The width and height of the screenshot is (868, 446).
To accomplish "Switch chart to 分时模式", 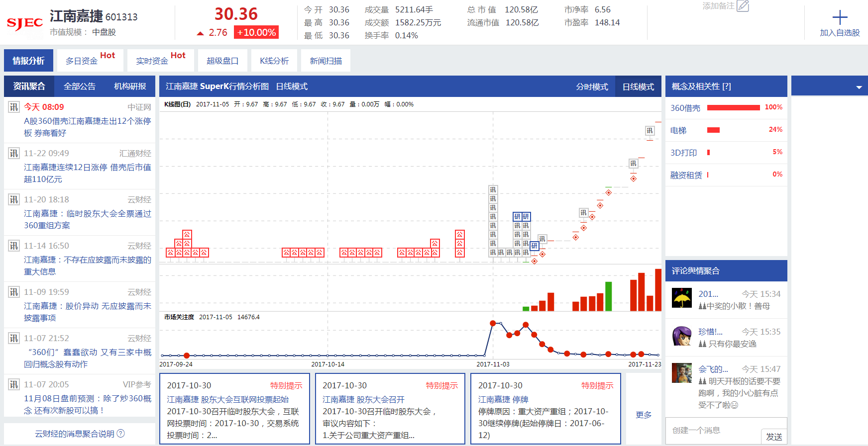I will [592, 87].
